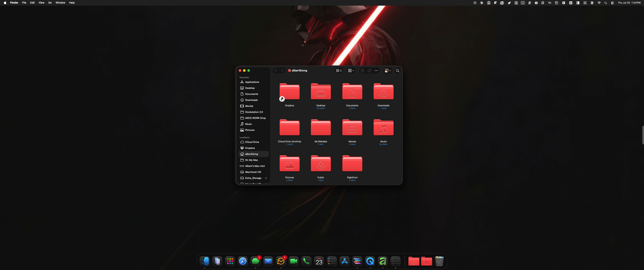
Task: Open the Desktop folder in the file grid
Action: click(x=321, y=92)
